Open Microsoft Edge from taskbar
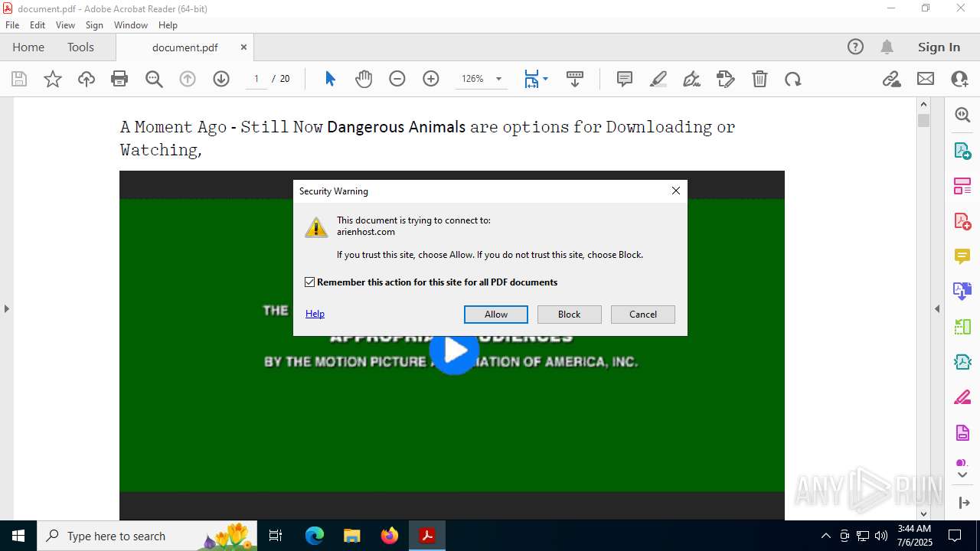 (x=315, y=536)
